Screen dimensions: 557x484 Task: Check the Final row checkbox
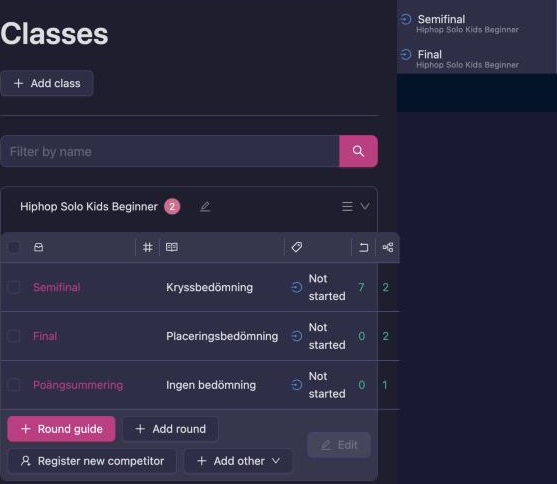click(14, 336)
